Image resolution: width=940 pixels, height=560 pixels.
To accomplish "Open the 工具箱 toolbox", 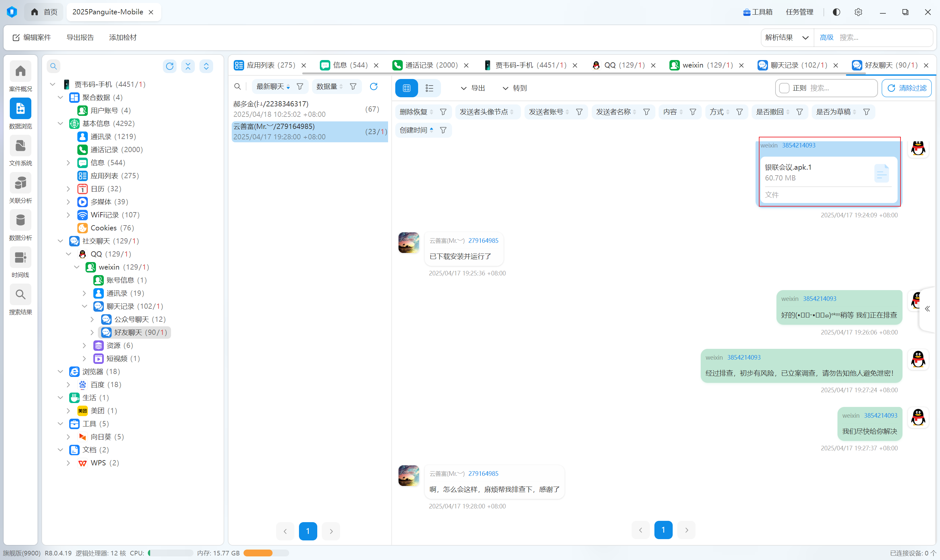I will [x=758, y=12].
